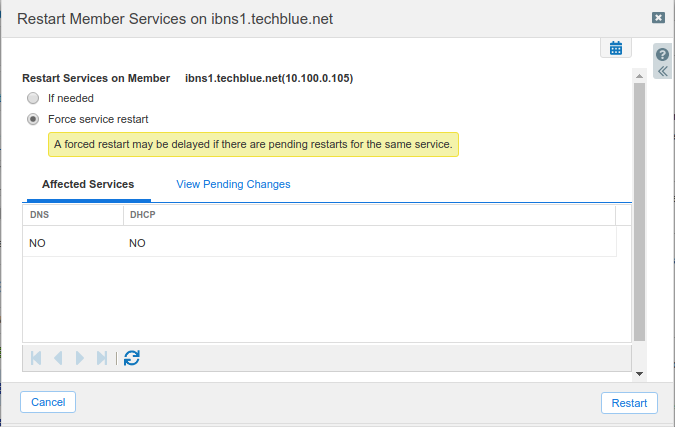
Task: Click the help question mark icon
Action: (661, 55)
